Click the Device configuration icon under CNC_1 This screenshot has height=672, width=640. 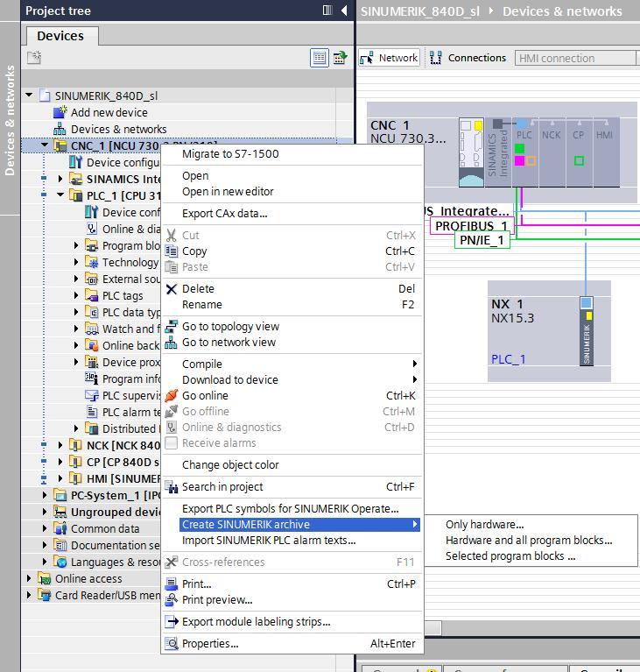coord(75,162)
